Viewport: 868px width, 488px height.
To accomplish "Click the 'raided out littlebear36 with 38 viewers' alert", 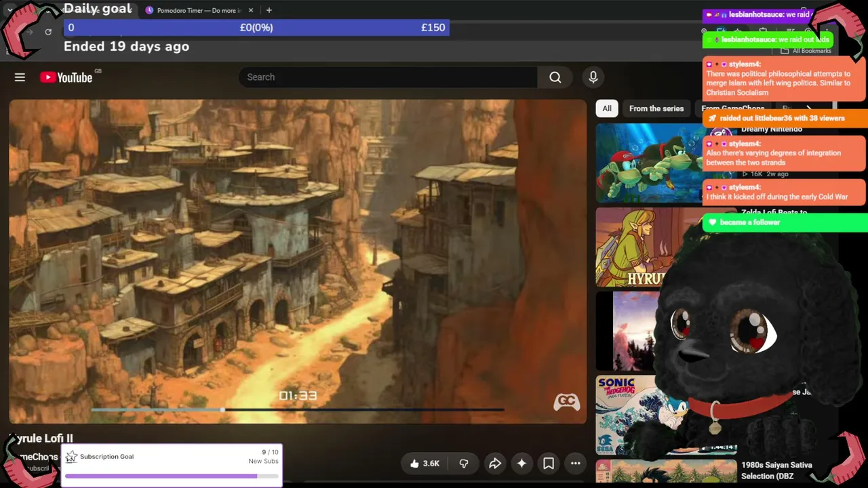I will click(x=785, y=118).
